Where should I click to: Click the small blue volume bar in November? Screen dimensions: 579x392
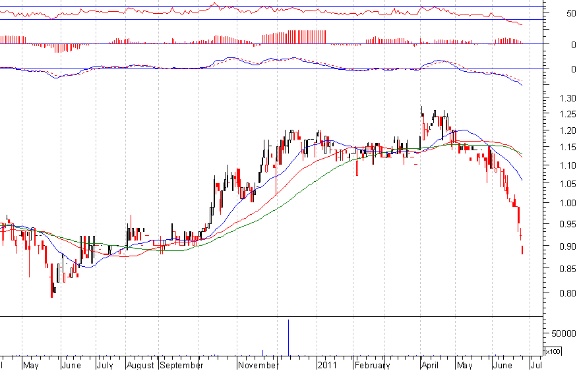[x=263, y=352]
